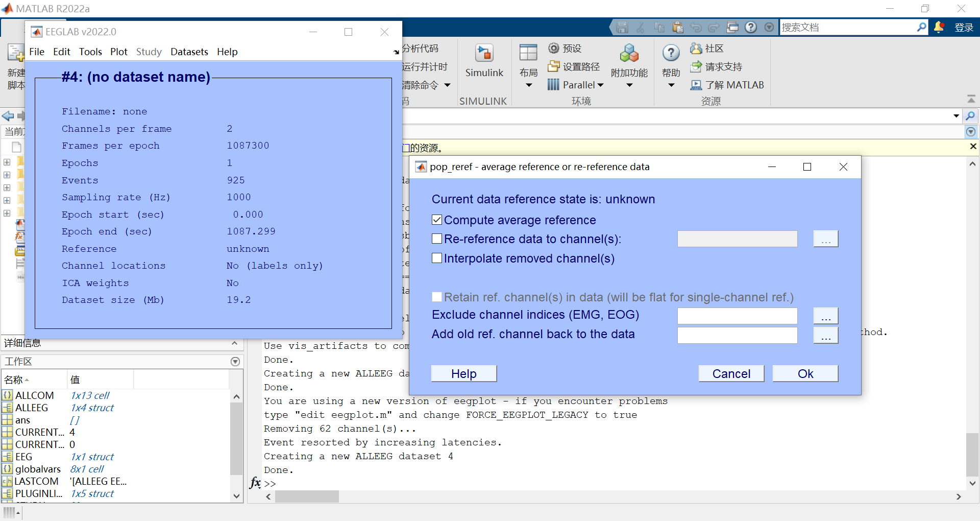The height and width of the screenshot is (521, 980).
Task: Check Re-reference data to channel(s) box
Action: pos(437,239)
